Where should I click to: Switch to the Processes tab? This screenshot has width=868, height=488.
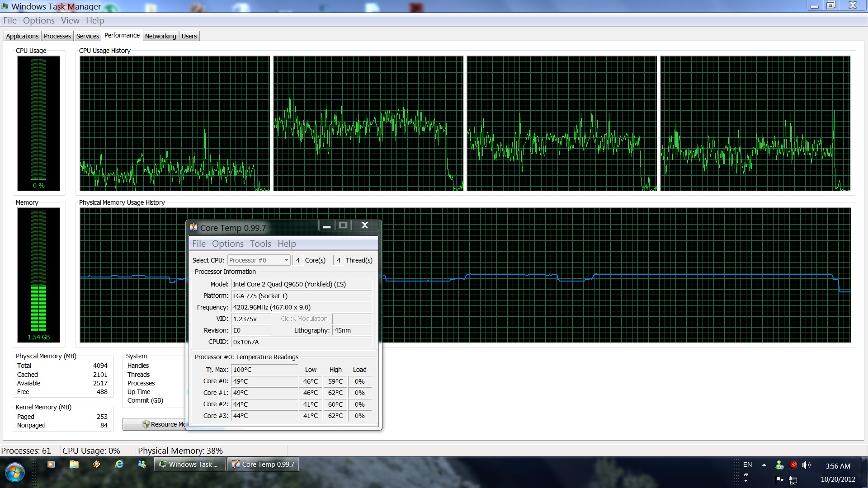coord(57,36)
